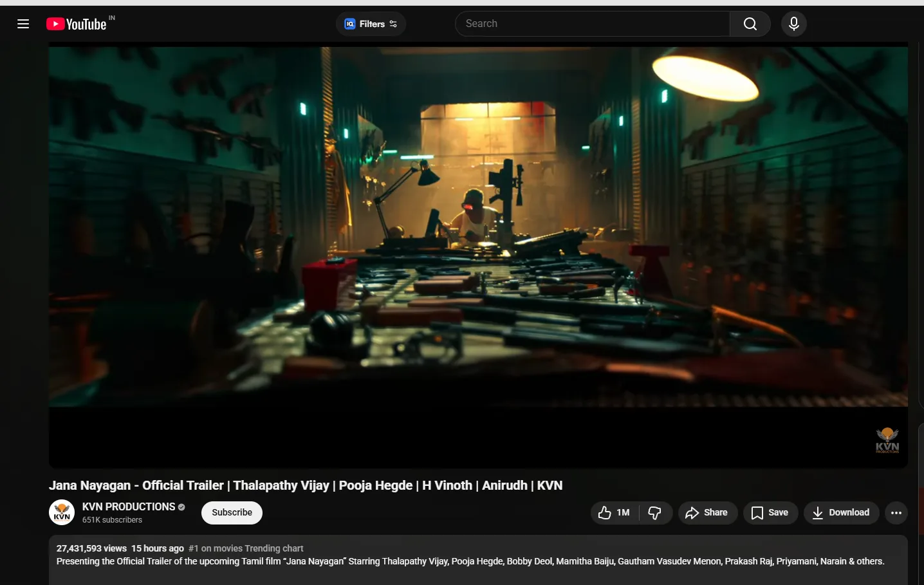Open KVN PRODUCTIONS channel name link
924x585 pixels.
pyautogui.click(x=129, y=506)
